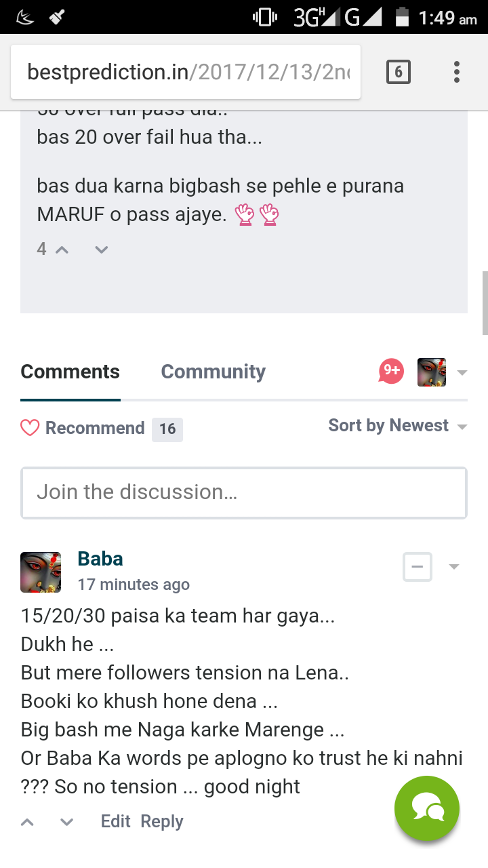The height and width of the screenshot is (868, 488).
Task: Click Edit under Baba's comment
Action: (115, 821)
